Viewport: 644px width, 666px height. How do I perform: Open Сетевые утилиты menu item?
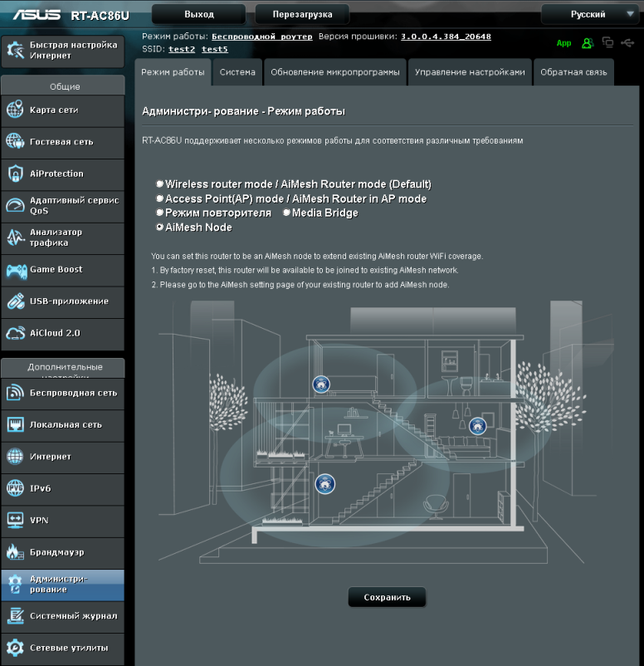[63, 648]
